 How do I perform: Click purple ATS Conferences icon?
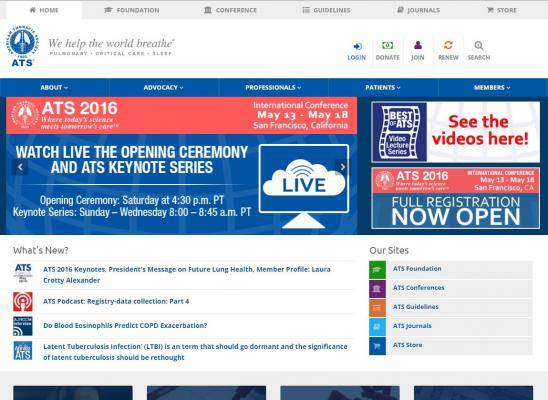tap(377, 289)
